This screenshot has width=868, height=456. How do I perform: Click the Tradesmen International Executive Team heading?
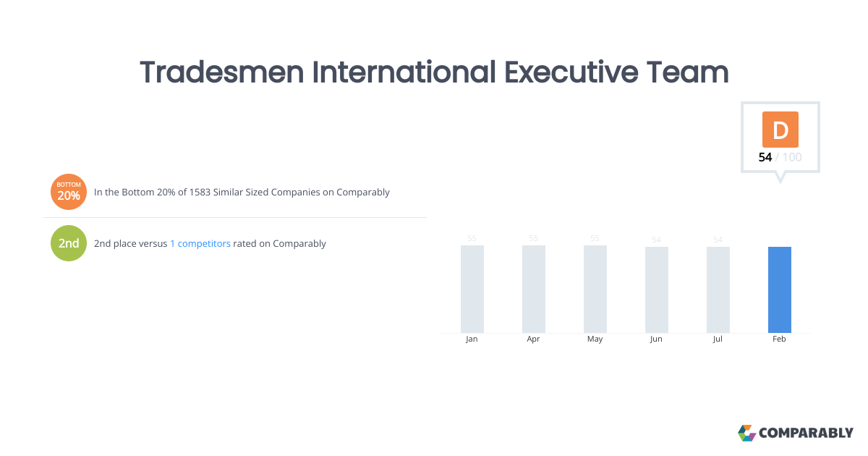(434, 72)
